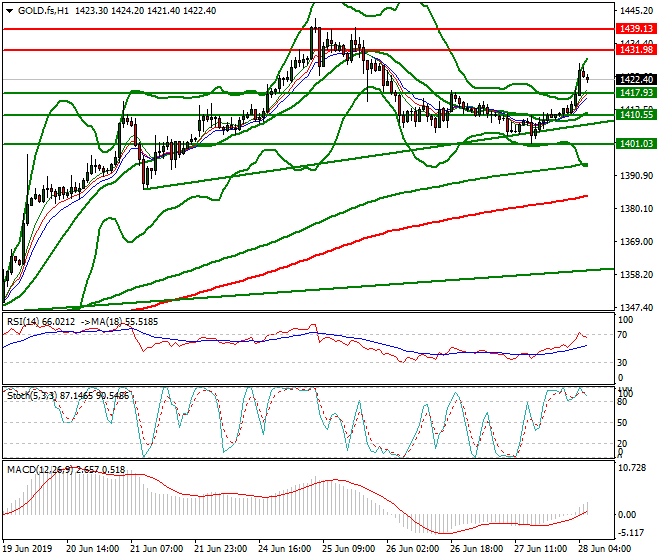Image resolution: width=660 pixels, height=560 pixels.
Task: Select the green 1401.03 level label
Action: coord(636,144)
